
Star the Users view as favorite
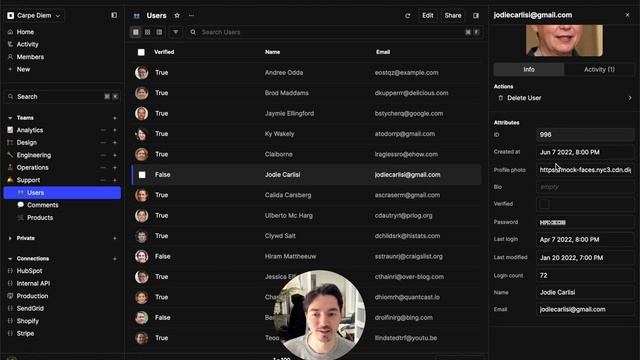(x=177, y=16)
